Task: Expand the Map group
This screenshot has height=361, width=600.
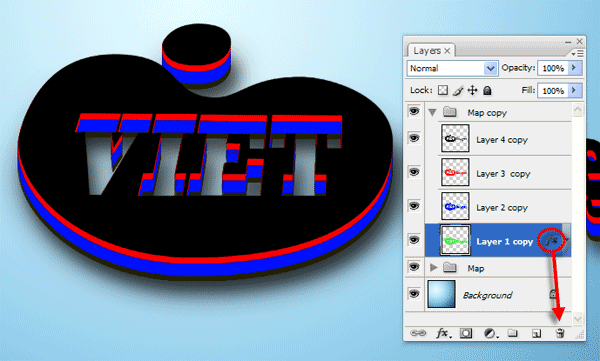Action: click(434, 268)
